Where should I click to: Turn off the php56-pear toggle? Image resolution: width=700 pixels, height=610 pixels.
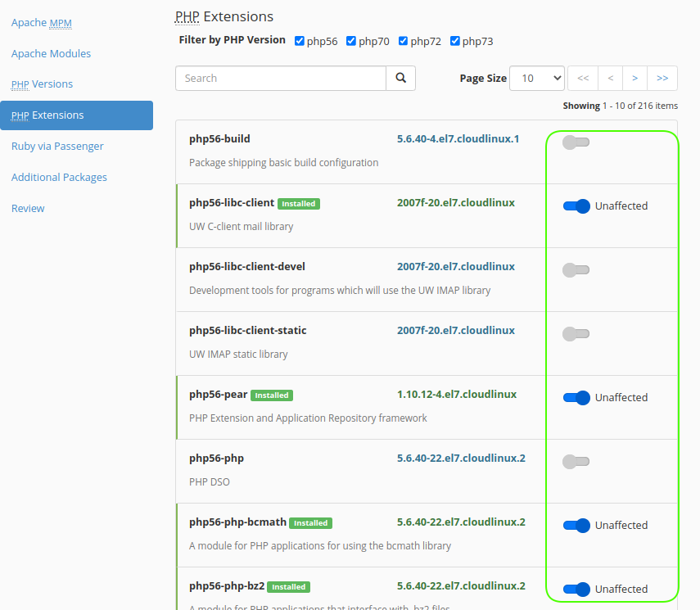coord(576,398)
